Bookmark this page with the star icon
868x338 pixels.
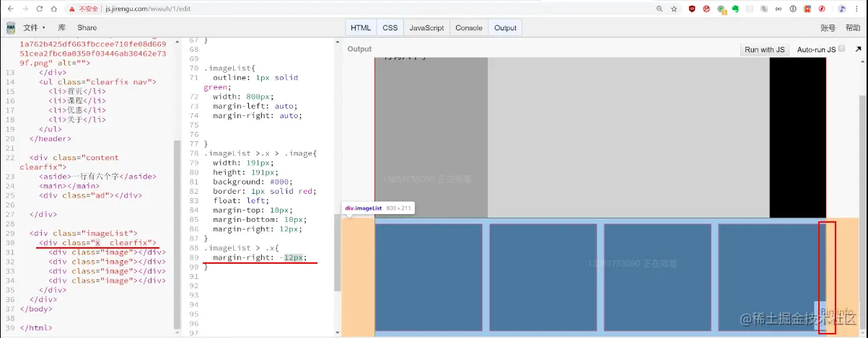[x=674, y=9]
